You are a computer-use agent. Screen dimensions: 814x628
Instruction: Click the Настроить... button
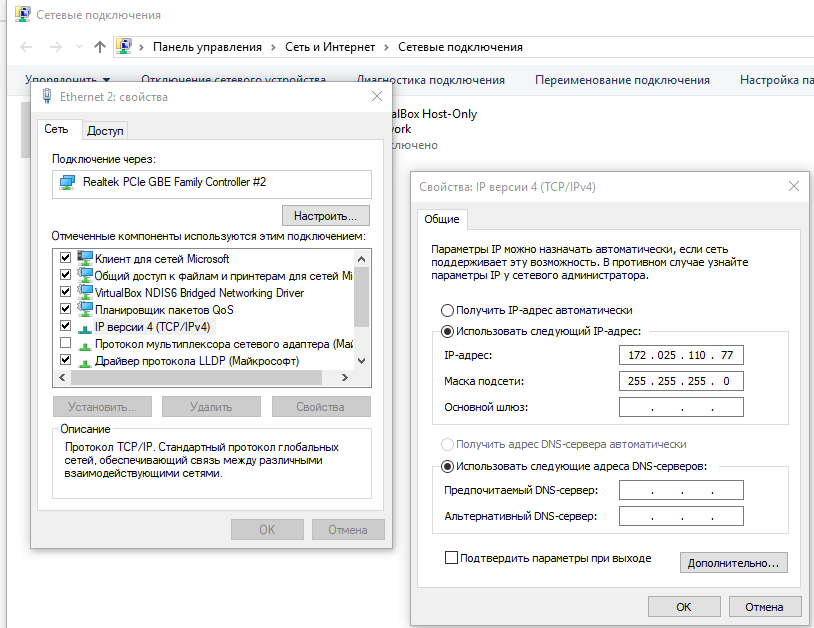325,216
